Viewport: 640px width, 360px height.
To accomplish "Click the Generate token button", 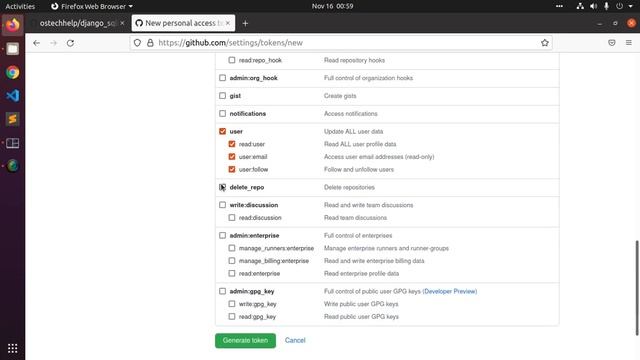I will point(245,340).
